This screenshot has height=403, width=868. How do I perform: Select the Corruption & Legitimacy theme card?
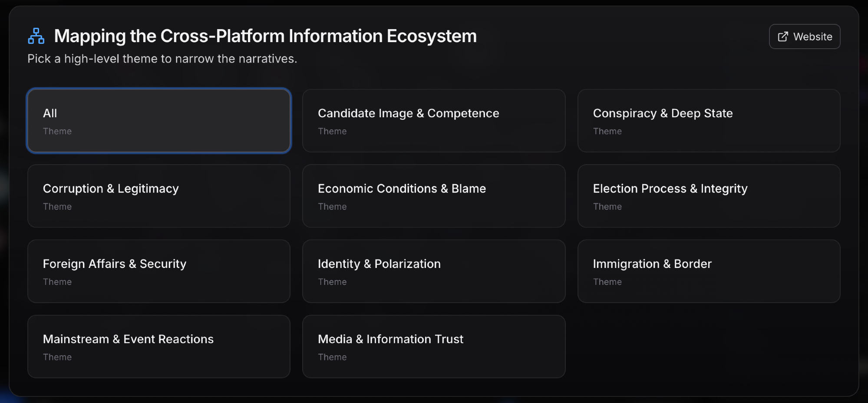click(x=158, y=196)
